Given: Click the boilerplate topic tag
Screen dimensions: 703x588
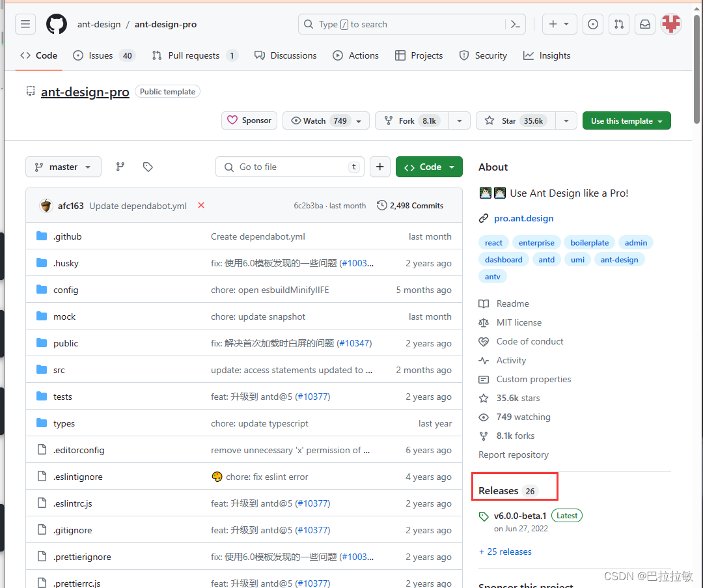Looking at the screenshot, I should (x=589, y=243).
